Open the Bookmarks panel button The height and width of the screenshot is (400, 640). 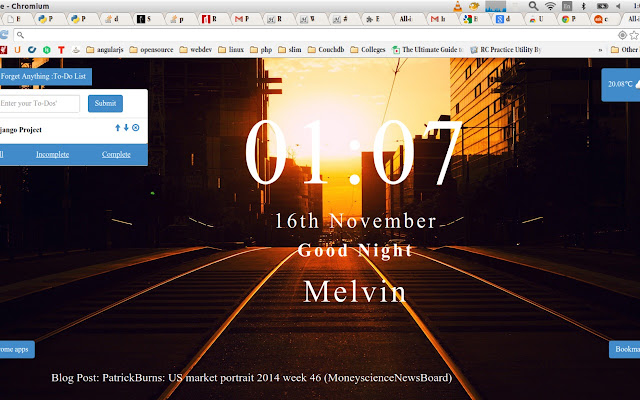tap(624, 349)
